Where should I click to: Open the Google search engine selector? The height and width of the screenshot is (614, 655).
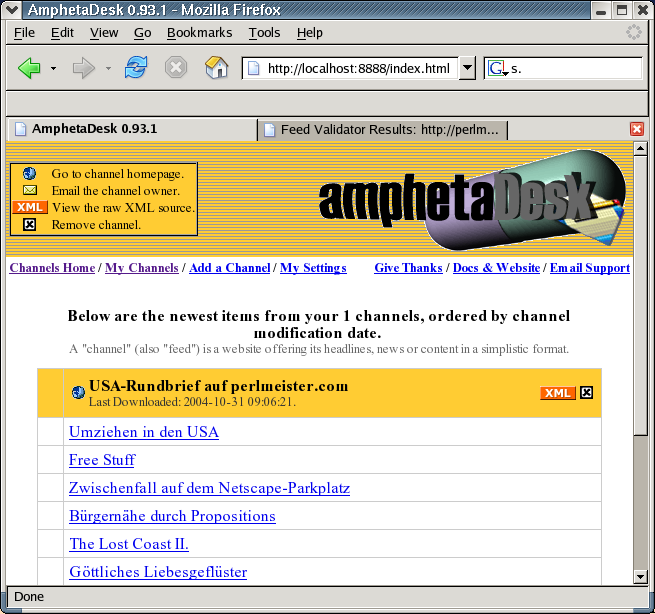[x=498, y=69]
